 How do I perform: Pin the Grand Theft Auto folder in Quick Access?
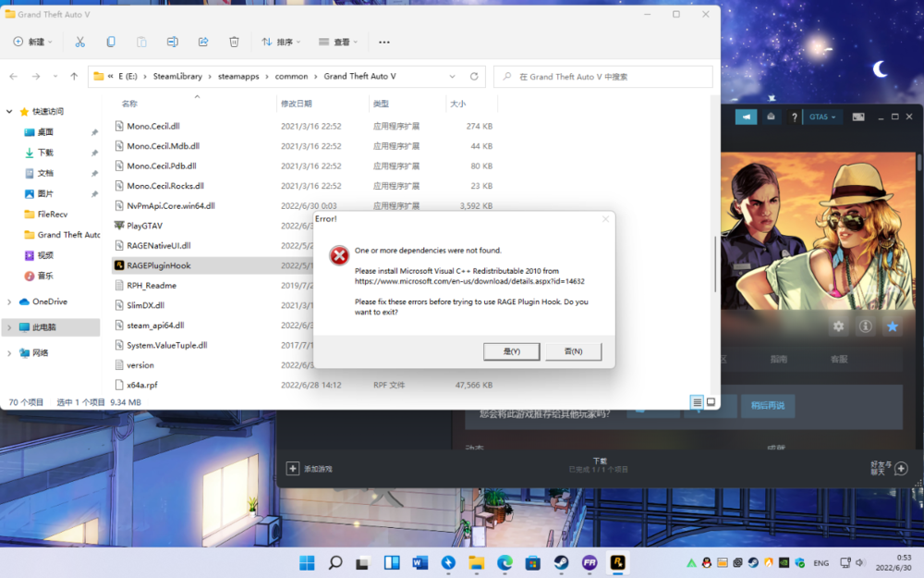pyautogui.click(x=92, y=234)
